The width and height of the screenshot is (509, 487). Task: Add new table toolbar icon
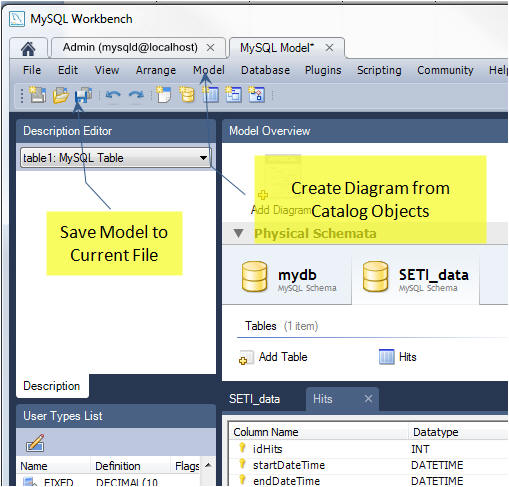pos(210,95)
